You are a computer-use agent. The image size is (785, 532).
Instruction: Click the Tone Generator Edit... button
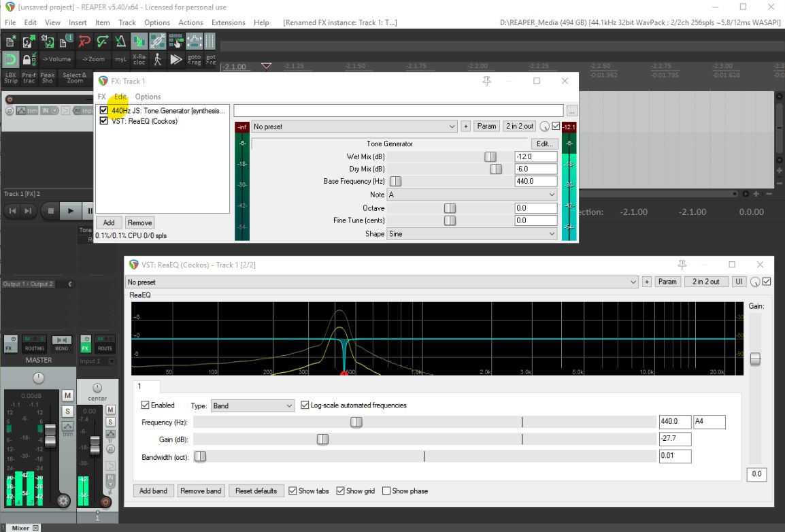pos(544,144)
